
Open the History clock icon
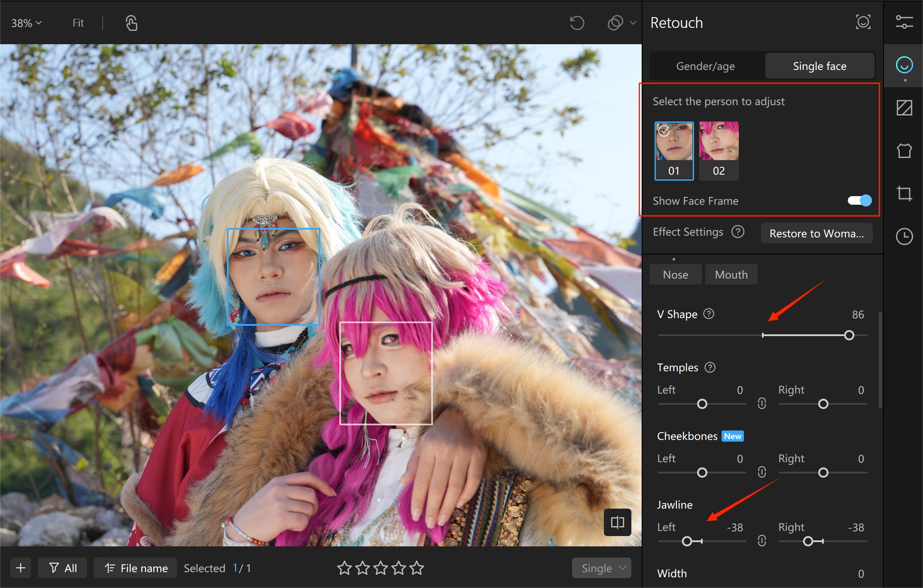[904, 236]
